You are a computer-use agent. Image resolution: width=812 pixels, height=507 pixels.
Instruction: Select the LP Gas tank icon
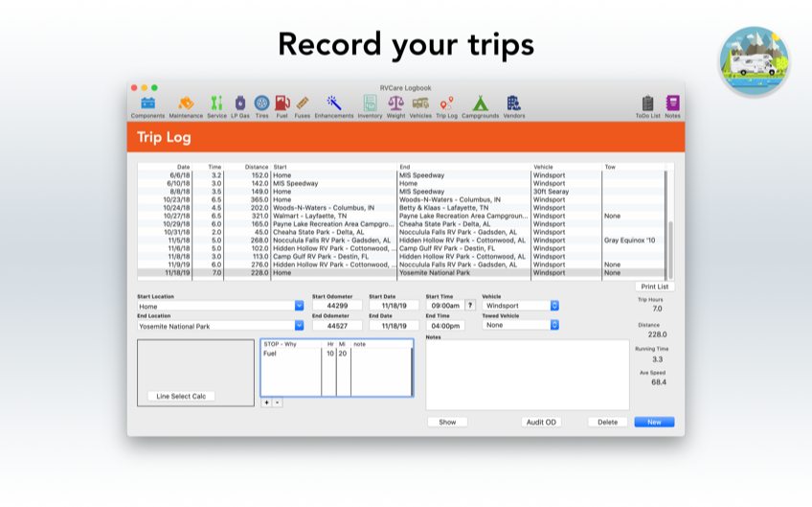point(238,104)
